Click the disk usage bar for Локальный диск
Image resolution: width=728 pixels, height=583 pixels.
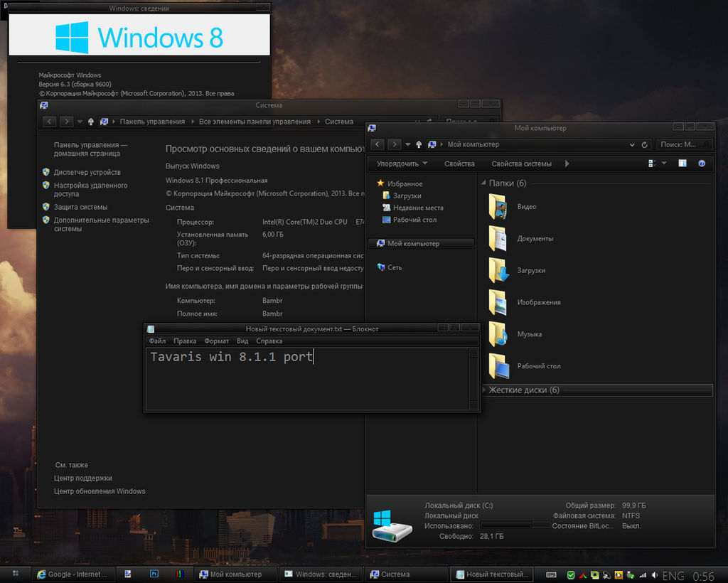pos(515,525)
